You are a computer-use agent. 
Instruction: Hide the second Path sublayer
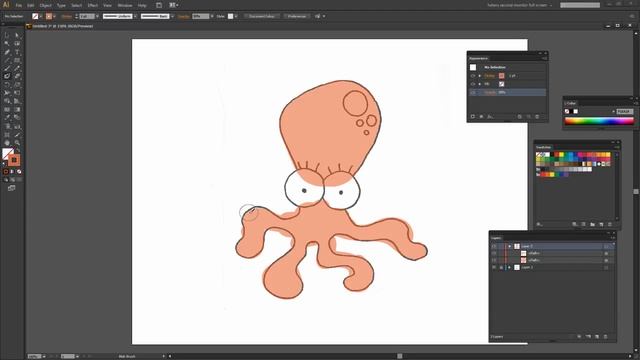(x=494, y=260)
